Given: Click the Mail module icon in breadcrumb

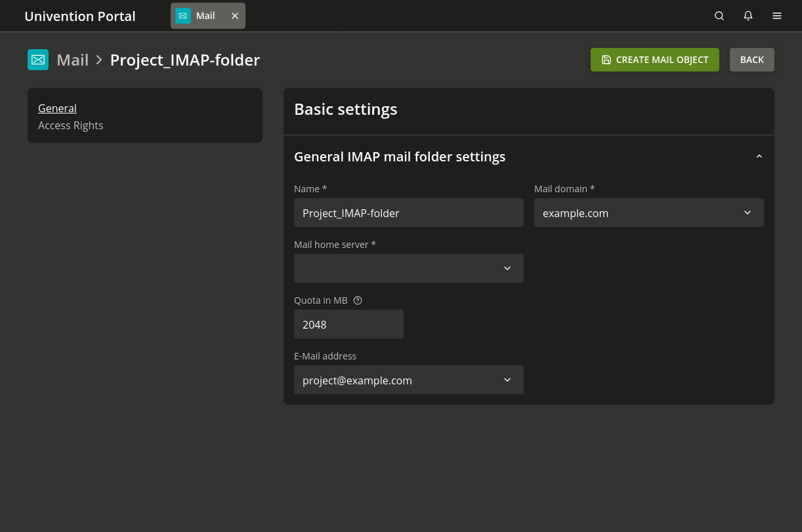Looking at the screenshot, I should click(38, 60).
